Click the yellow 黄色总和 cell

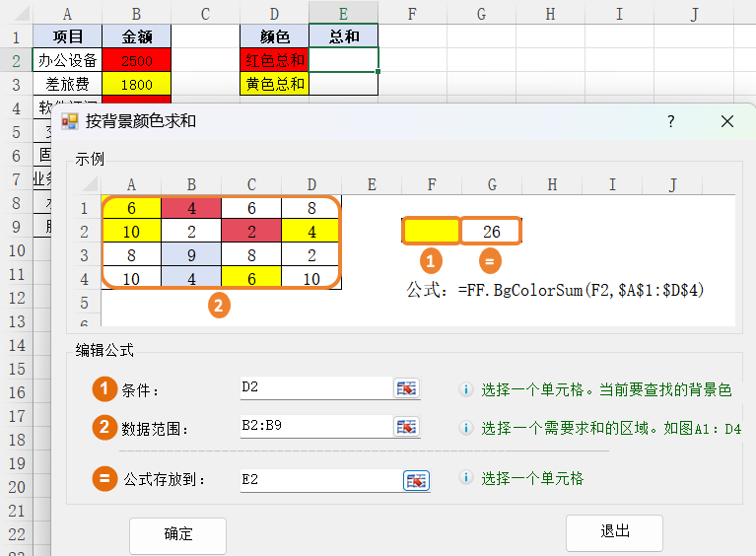click(274, 84)
